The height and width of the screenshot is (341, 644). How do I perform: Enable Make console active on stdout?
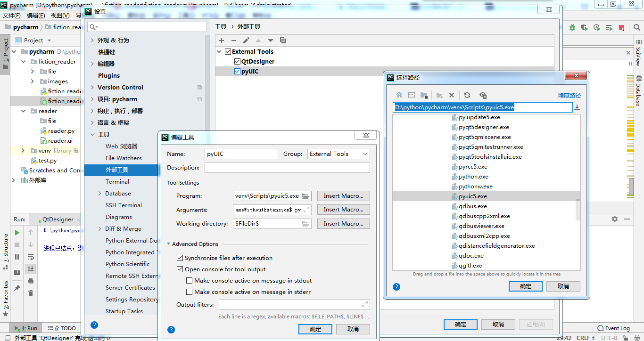tap(189, 280)
